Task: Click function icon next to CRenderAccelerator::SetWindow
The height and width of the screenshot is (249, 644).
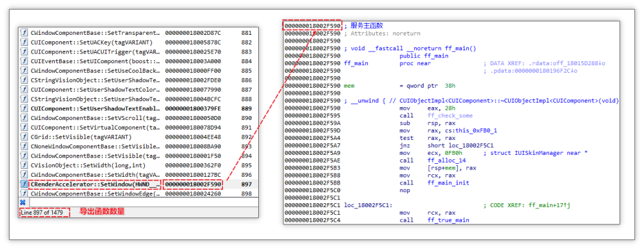Action: pyautogui.click(x=24, y=184)
